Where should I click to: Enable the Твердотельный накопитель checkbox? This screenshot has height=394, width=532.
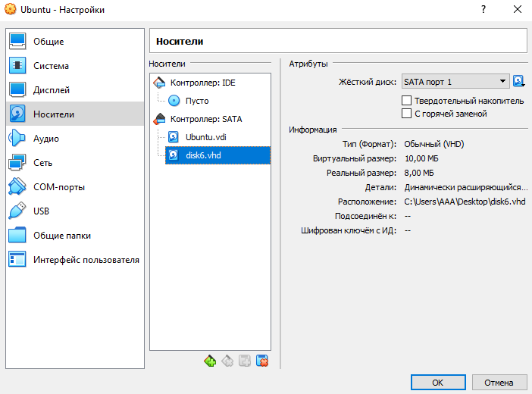point(406,101)
